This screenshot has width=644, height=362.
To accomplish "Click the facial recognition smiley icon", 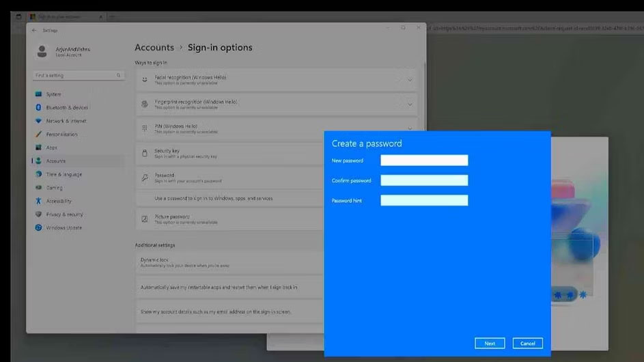I will click(x=145, y=80).
